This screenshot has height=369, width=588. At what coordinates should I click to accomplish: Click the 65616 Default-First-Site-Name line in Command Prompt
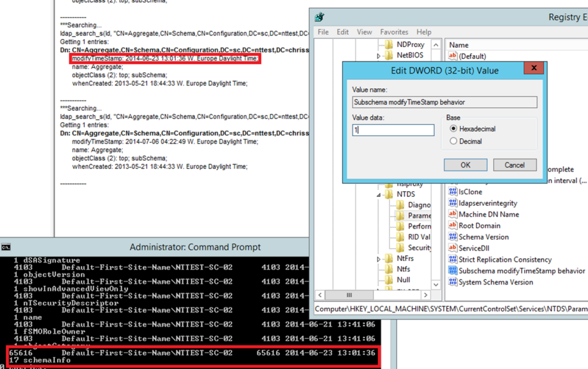(x=192, y=353)
